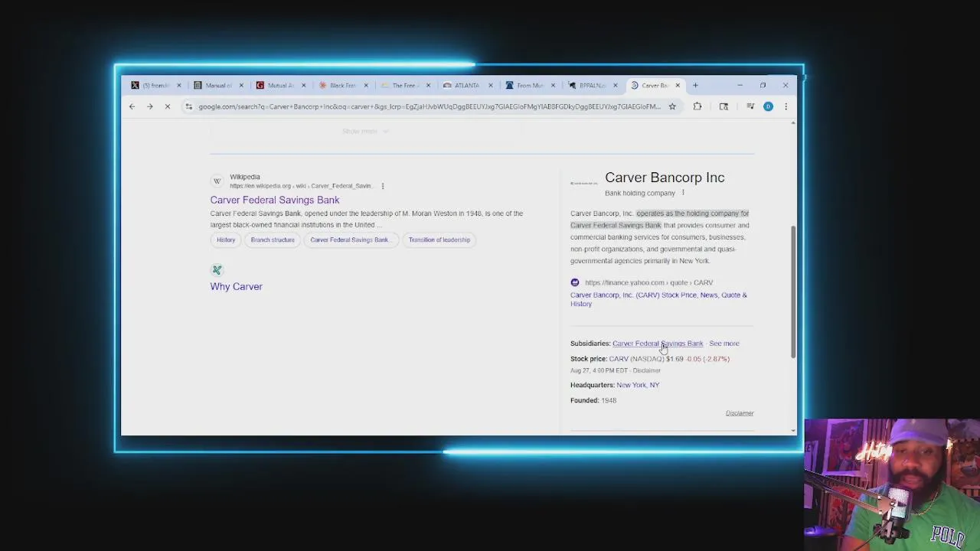The height and width of the screenshot is (551, 980).
Task: Click the 'Bank holding company' subtitle
Action: point(640,193)
